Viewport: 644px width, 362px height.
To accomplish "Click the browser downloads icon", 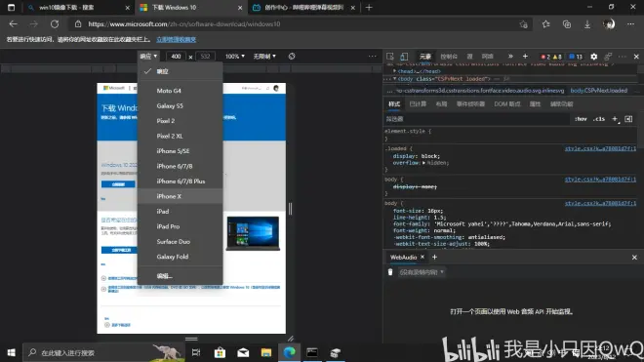I will (x=587, y=24).
